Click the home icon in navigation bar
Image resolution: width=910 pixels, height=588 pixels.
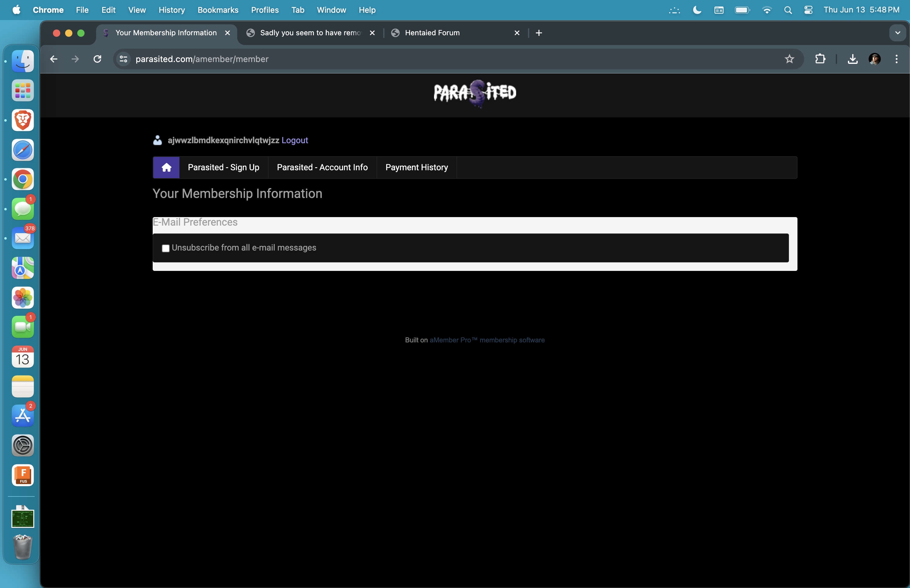[x=166, y=167]
